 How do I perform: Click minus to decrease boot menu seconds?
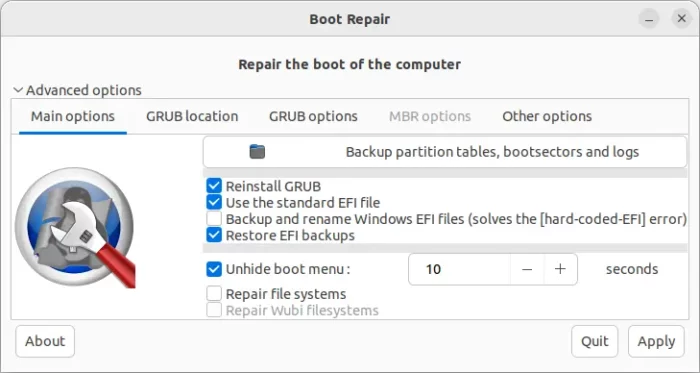pos(527,269)
